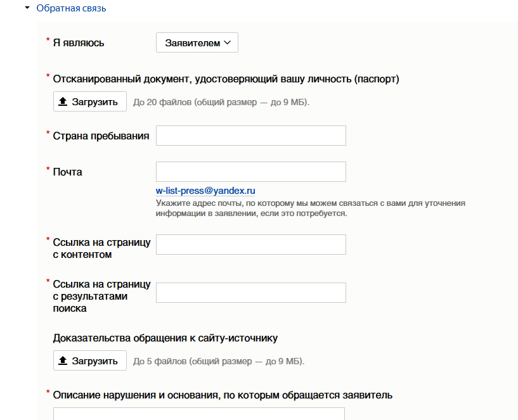Focus the Описание нарушения text area

(198, 414)
